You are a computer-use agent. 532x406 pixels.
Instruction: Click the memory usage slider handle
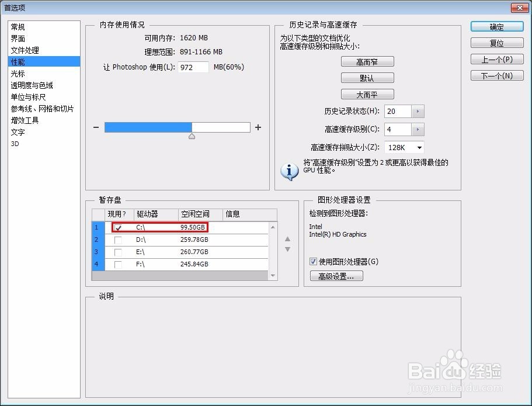[x=192, y=136]
